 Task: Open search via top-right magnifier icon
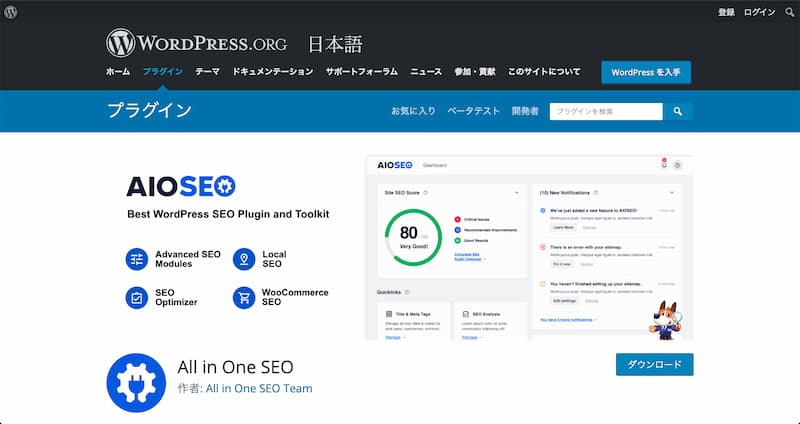tap(789, 12)
